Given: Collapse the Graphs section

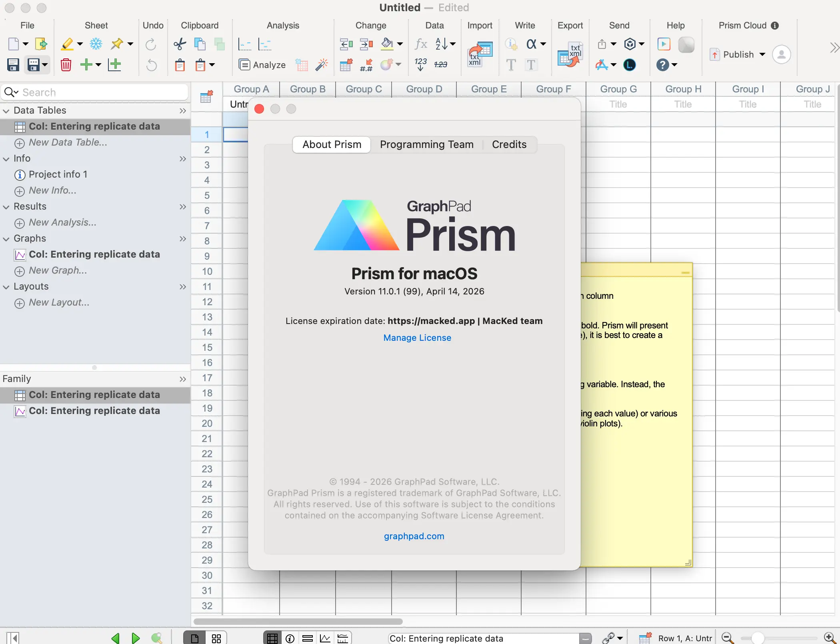Looking at the screenshot, I should point(6,239).
